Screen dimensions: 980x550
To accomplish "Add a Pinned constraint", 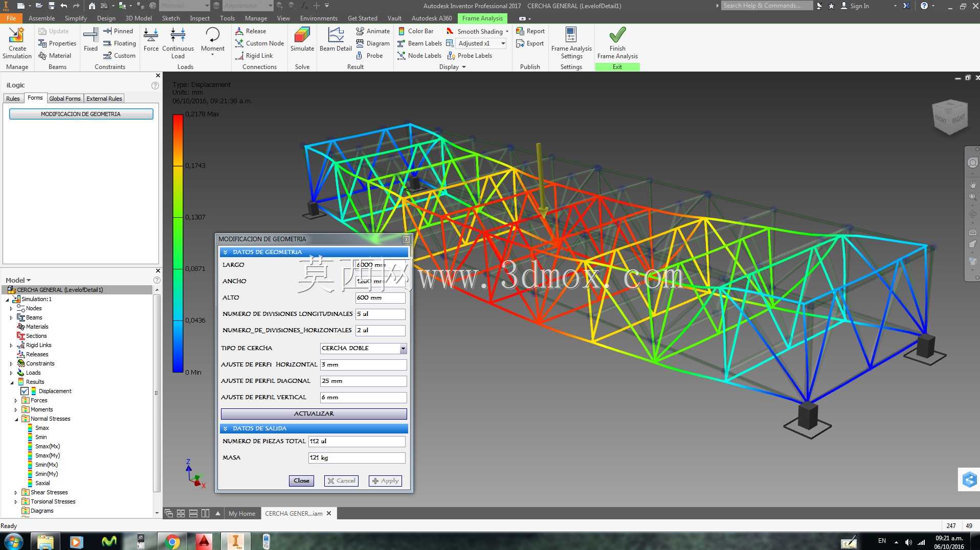I will (118, 31).
